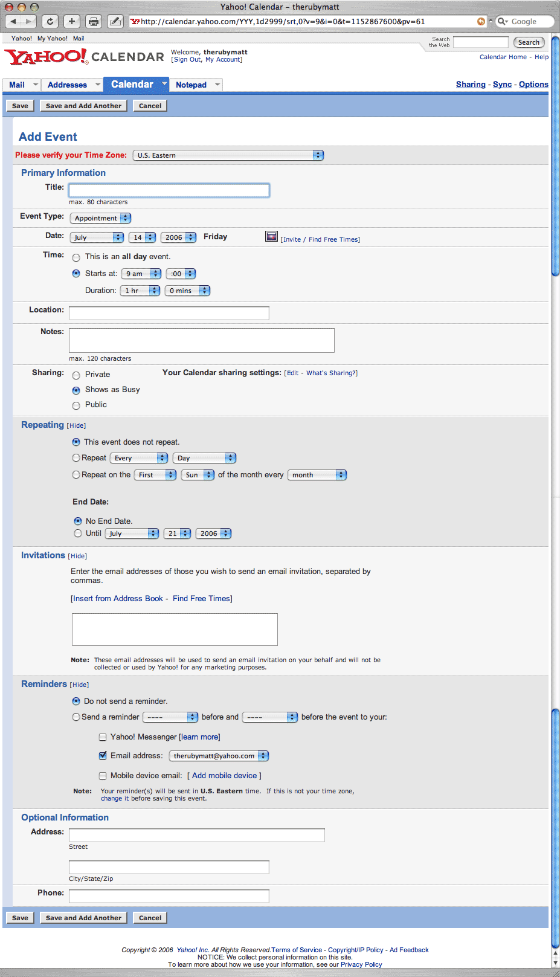The image size is (560, 977).
Task: Select the all day event option
Action: click(x=76, y=257)
